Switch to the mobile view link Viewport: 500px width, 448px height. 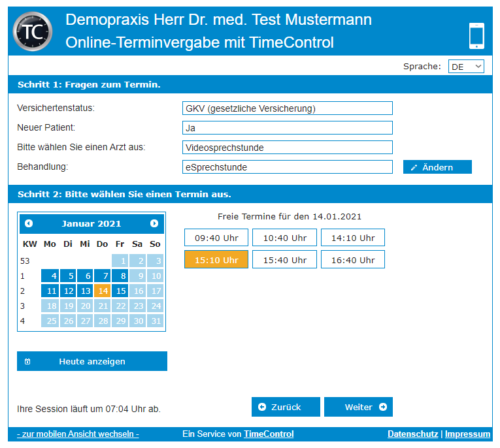click(x=78, y=434)
